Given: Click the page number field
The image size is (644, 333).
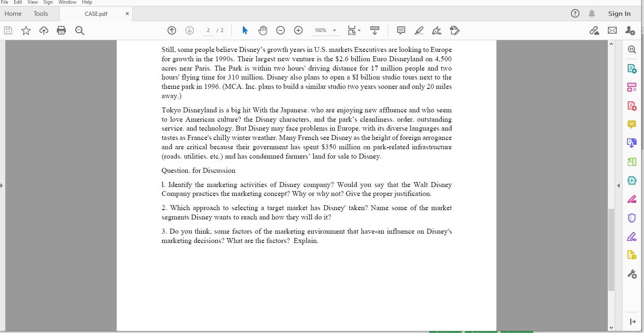Looking at the screenshot, I should pyautogui.click(x=208, y=30).
